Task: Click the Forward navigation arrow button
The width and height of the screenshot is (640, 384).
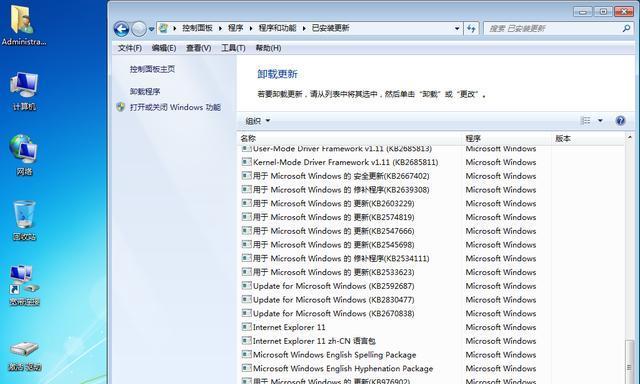Action: [x=139, y=29]
